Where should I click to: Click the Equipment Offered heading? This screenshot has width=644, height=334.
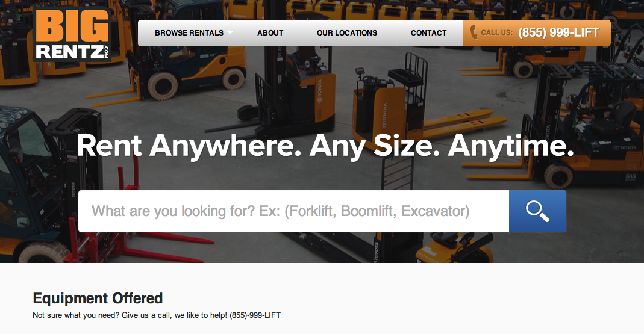click(x=98, y=298)
